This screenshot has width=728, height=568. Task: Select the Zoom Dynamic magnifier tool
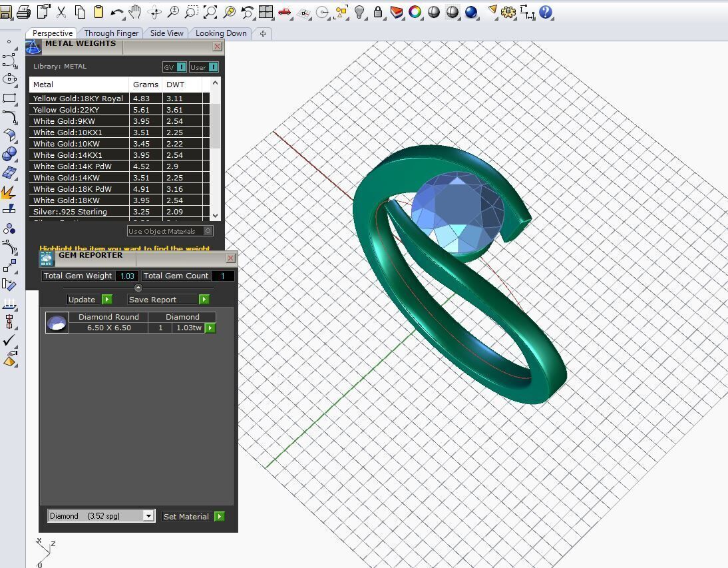pos(173,12)
